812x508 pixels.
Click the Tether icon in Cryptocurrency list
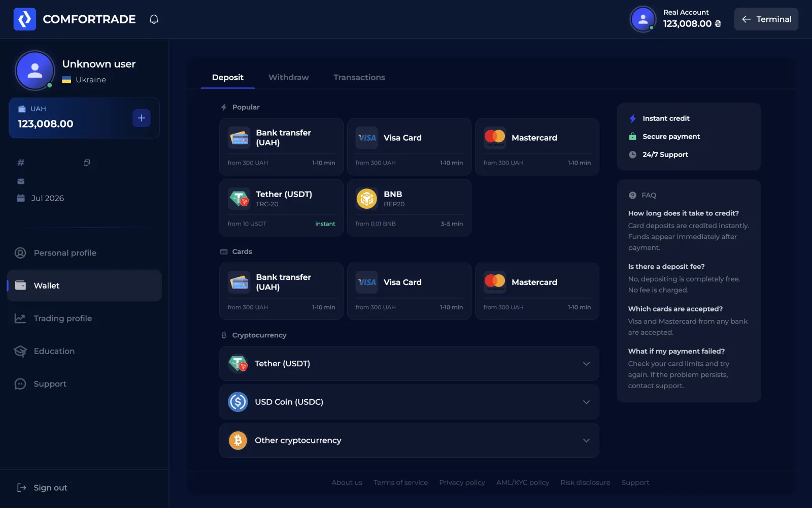pos(238,364)
